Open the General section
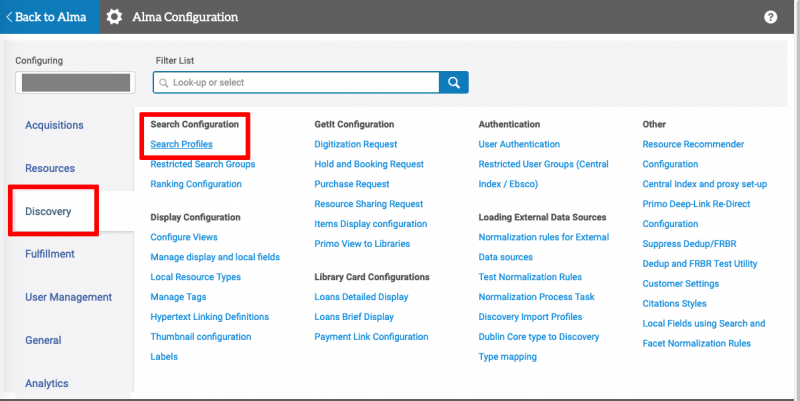 point(43,340)
